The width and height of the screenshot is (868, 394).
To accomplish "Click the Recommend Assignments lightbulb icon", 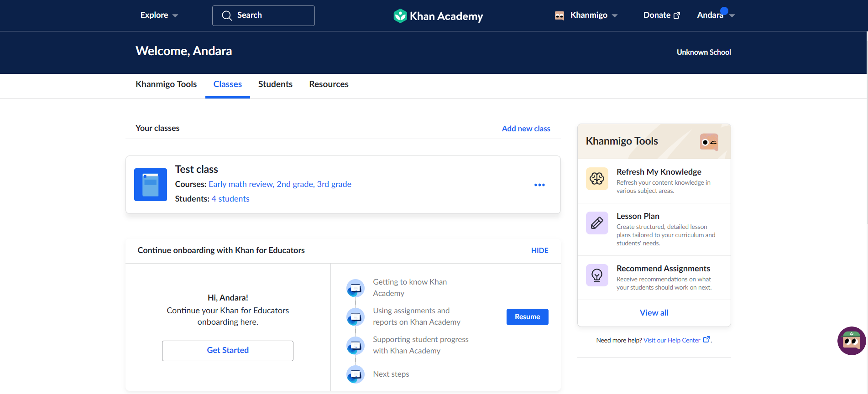I will 597,275.
